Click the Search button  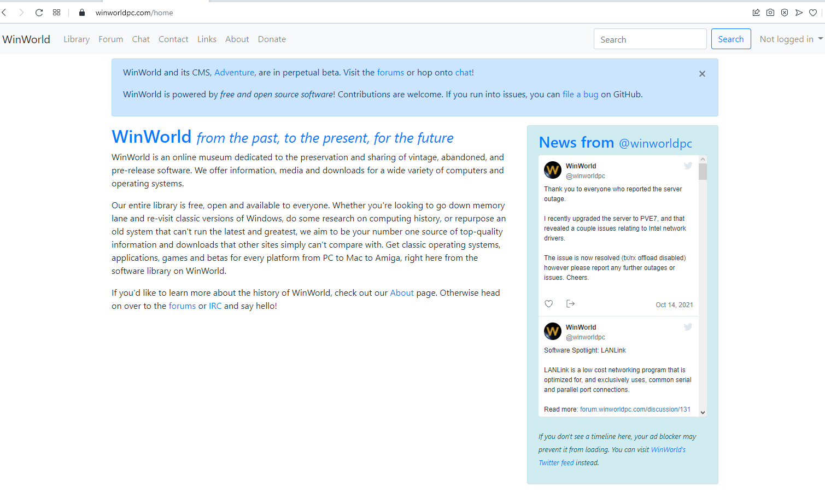tap(731, 39)
